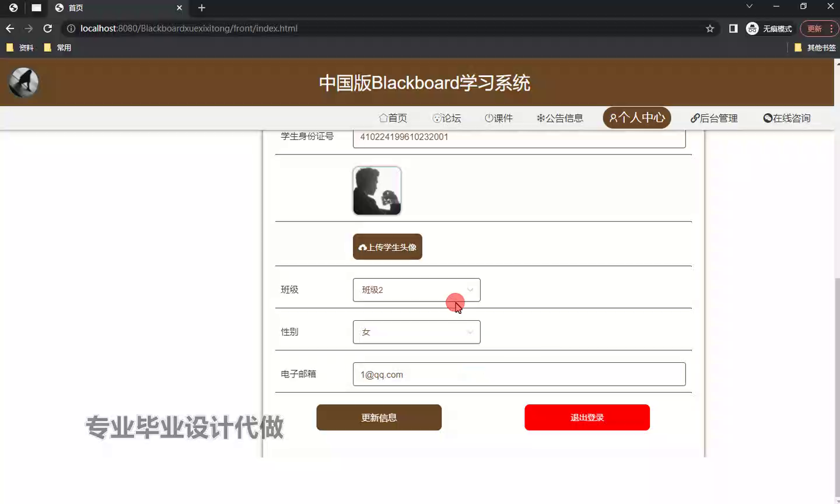Image resolution: width=840 pixels, height=504 pixels.
Task: Close the 首页 browser tab
Action: [x=179, y=8]
